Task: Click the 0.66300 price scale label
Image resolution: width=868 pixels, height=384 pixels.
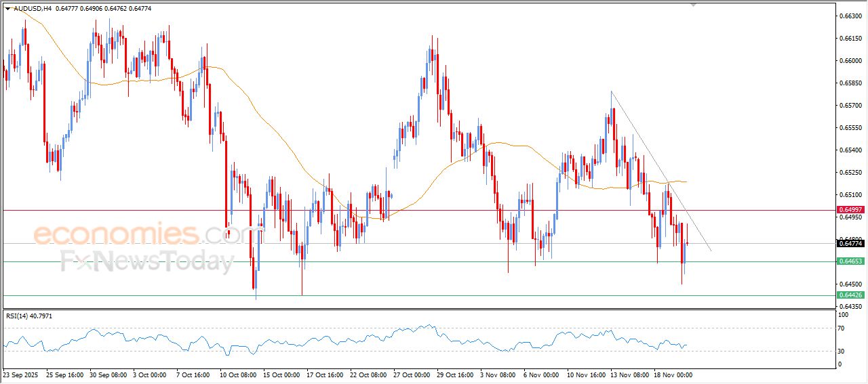Action: (849, 16)
